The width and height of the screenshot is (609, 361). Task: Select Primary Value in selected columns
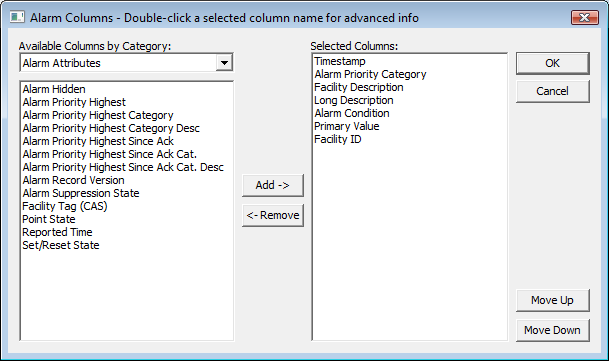coord(347,126)
